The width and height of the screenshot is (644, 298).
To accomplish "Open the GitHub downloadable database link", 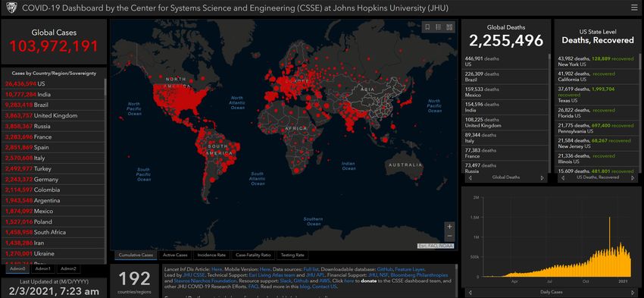I will click(x=384, y=269).
